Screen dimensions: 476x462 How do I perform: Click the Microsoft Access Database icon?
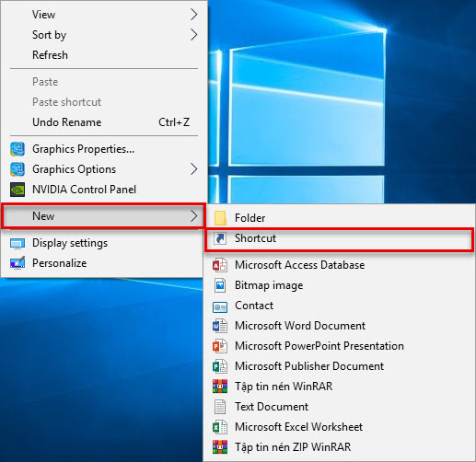pyautogui.click(x=220, y=265)
